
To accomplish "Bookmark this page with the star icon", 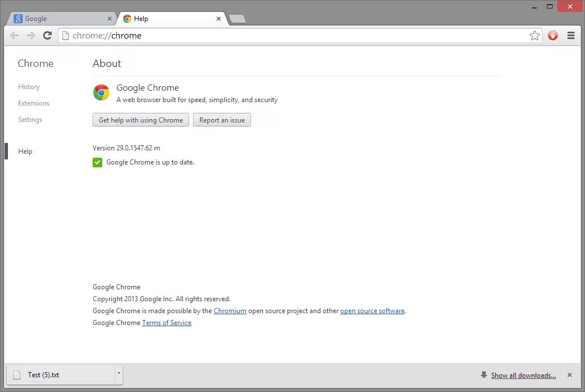I will [x=534, y=35].
